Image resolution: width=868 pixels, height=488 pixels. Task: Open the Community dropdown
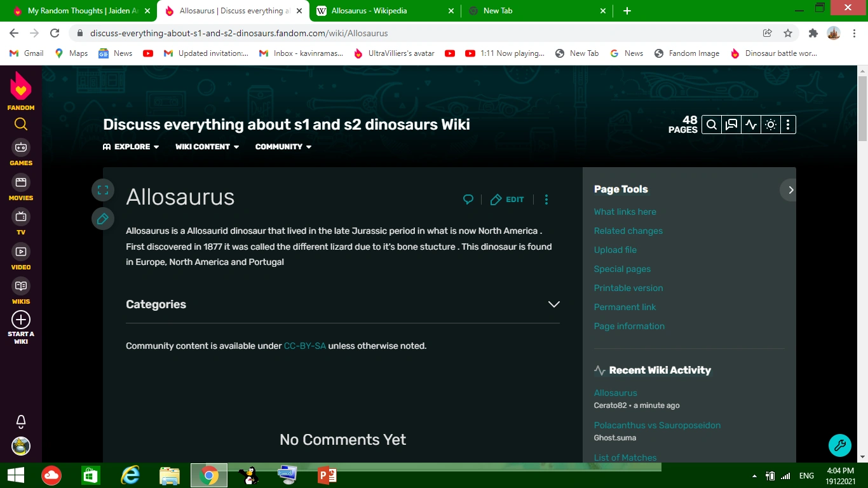[283, 147]
